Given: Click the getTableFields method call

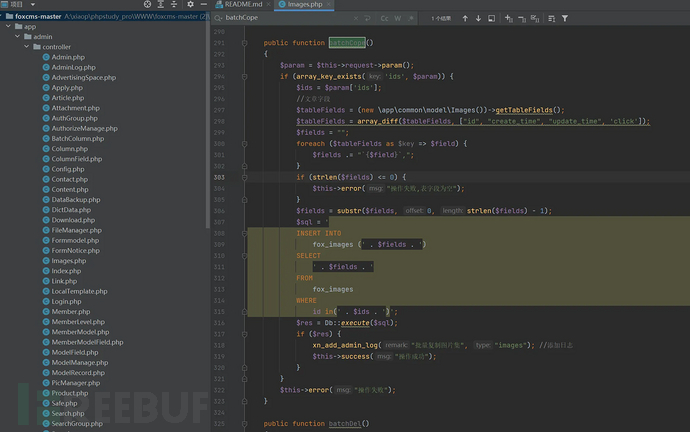Looking at the screenshot, I should coord(523,109).
